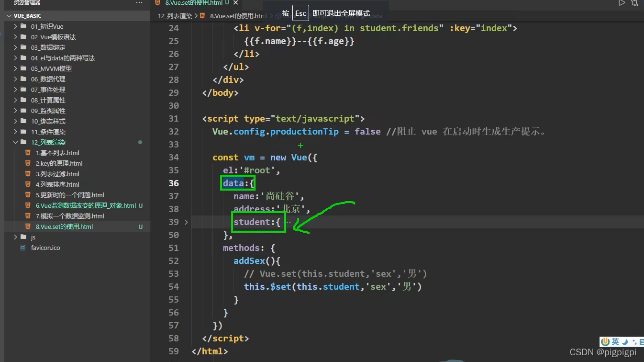This screenshot has height=362, width=644.
Task: Click breadcrumb file 8.Vue.set的使用.html
Action: tap(239, 16)
